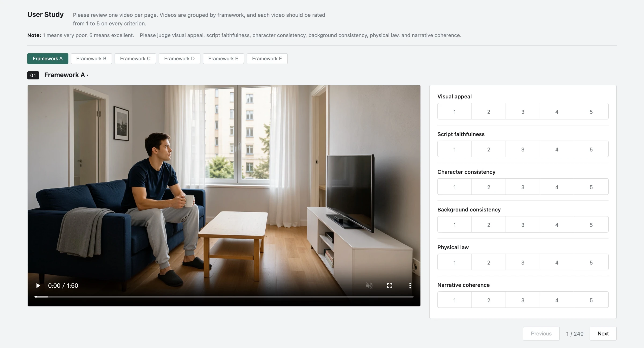
Task: Click the '1 / 240' page counter
Action: pyautogui.click(x=575, y=334)
